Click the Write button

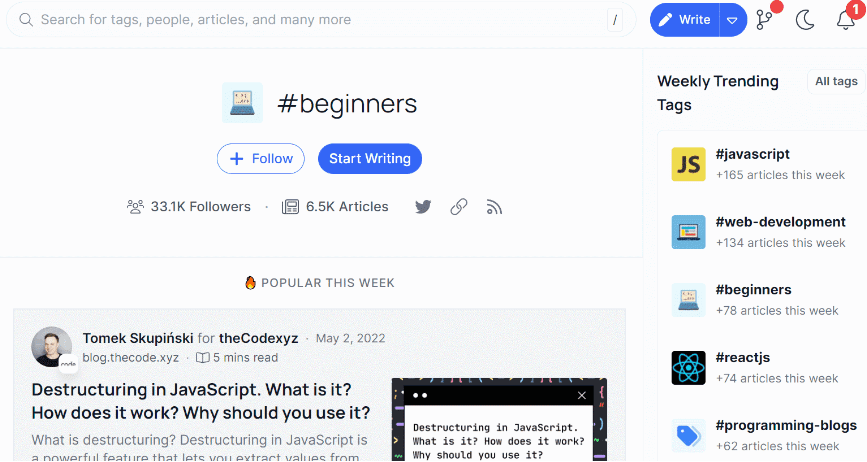point(685,20)
